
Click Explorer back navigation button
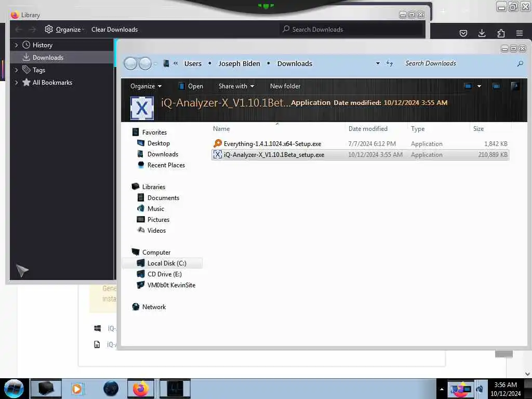pyautogui.click(x=130, y=63)
